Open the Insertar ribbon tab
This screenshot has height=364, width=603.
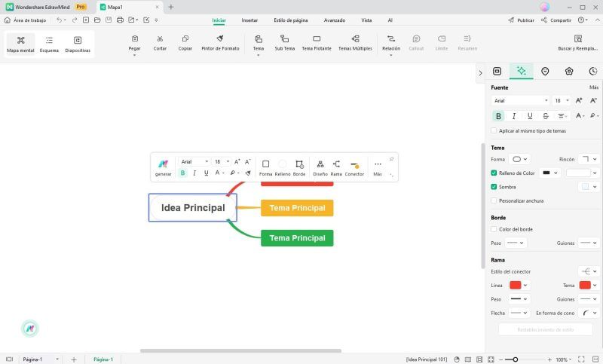[x=249, y=20]
